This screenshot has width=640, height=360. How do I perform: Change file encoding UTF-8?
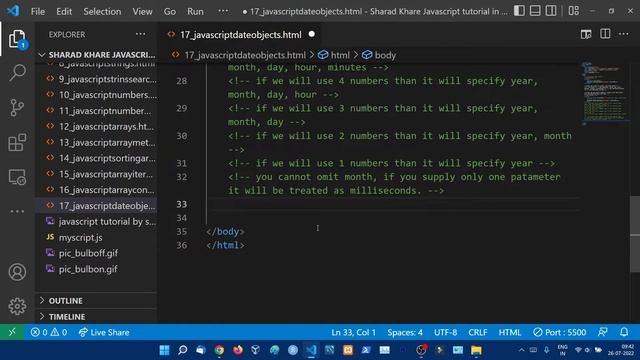445,332
